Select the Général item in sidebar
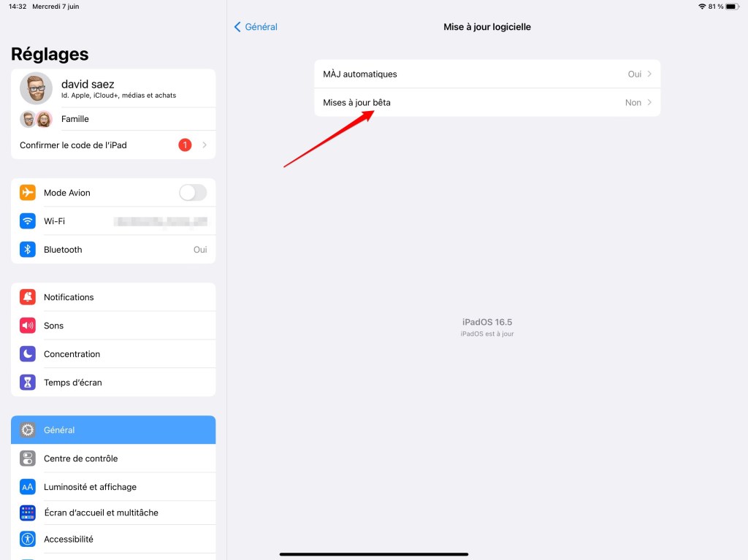The image size is (748, 560). point(113,430)
